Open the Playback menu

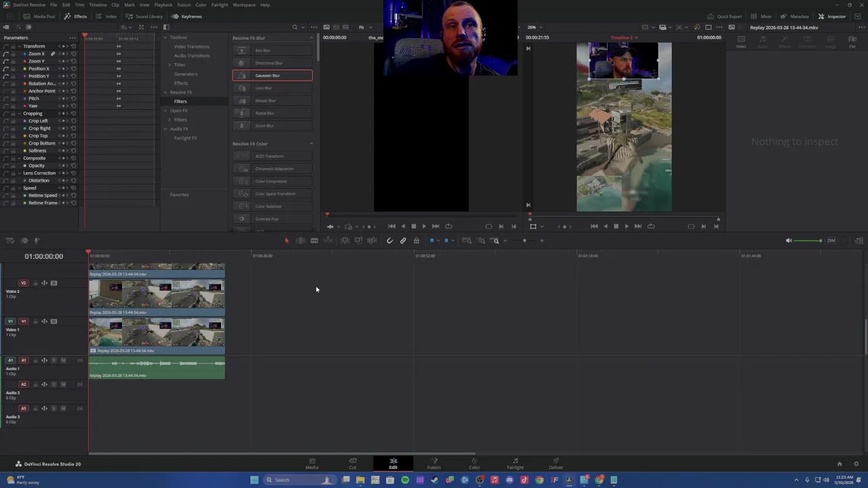[x=163, y=5]
